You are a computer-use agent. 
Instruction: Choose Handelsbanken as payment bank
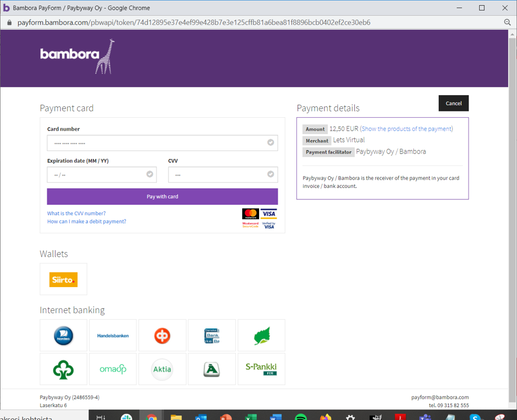click(113, 335)
